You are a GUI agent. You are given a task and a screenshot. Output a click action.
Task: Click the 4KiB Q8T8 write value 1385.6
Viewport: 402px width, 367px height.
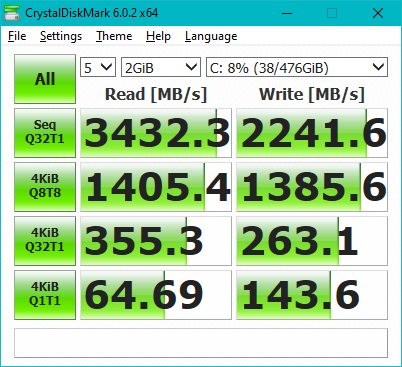[x=312, y=187]
